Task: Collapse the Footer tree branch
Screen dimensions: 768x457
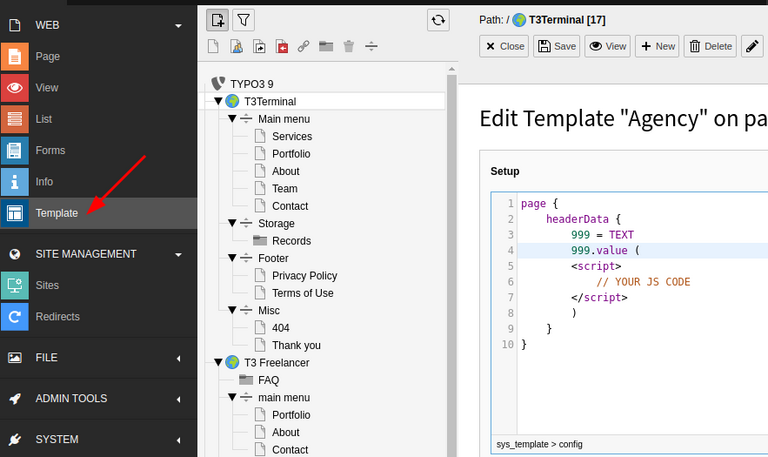Action: pos(232,258)
